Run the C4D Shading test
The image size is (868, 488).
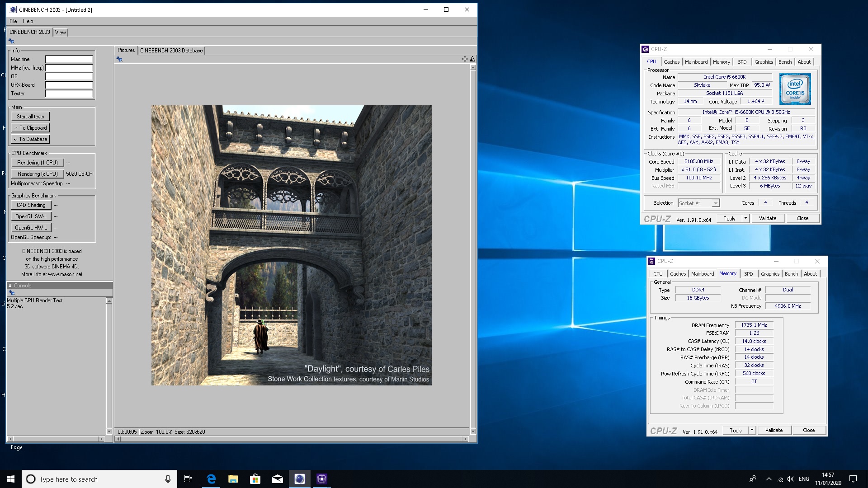[31, 205]
